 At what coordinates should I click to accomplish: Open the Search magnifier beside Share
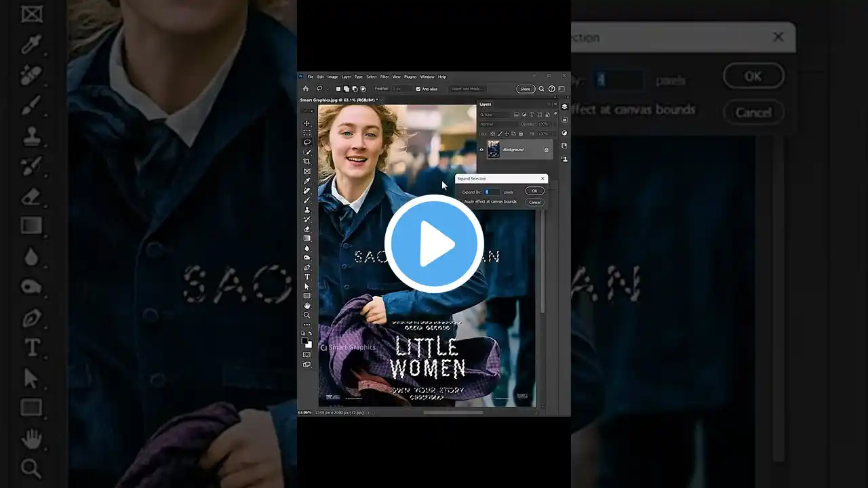pyautogui.click(x=541, y=89)
